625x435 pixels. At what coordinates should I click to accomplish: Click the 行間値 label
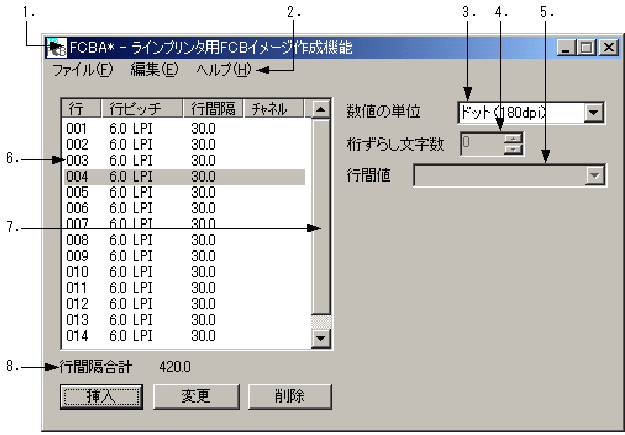click(368, 175)
